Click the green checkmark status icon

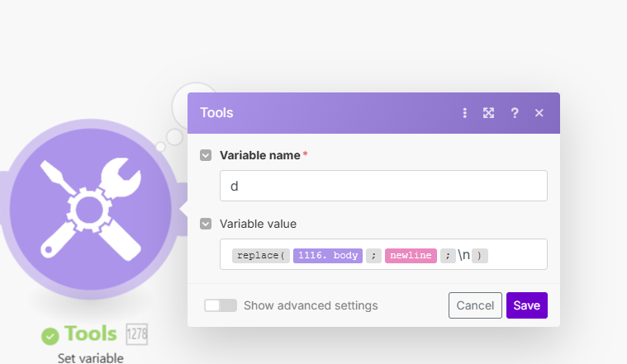(x=50, y=335)
